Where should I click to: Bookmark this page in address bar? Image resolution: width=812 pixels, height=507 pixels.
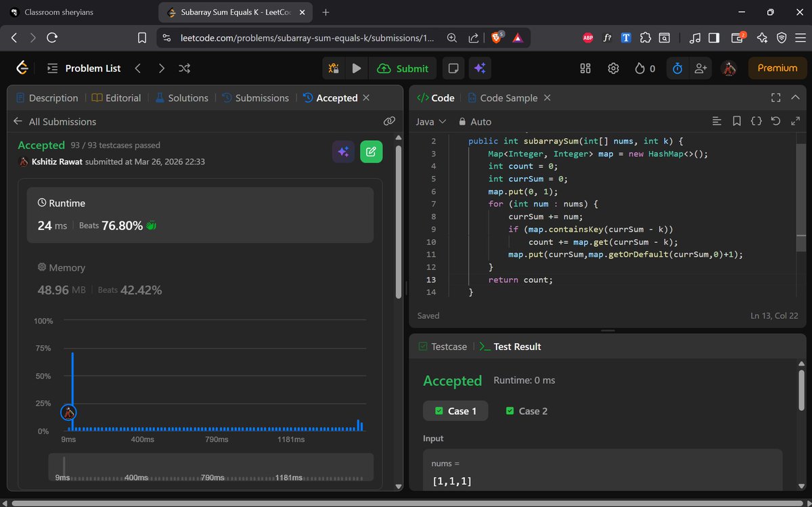142,38
